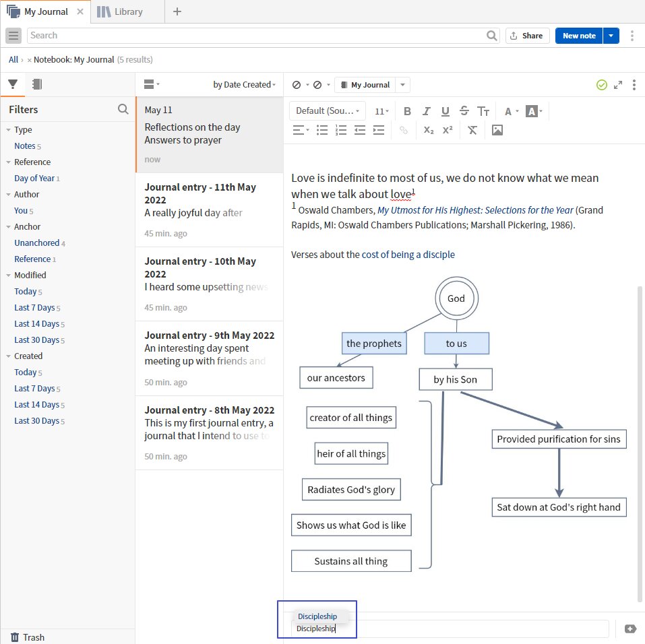Image resolution: width=645 pixels, height=644 pixels.
Task: Open the New note dropdown arrow
Action: pyautogui.click(x=611, y=36)
